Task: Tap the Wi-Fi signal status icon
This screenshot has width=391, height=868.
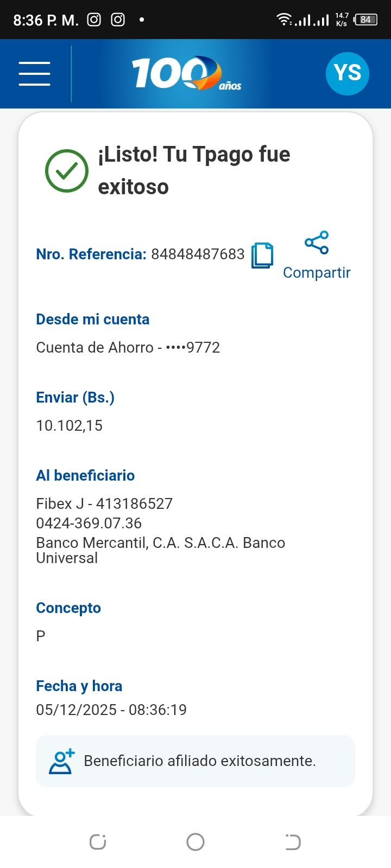Action: (283, 20)
